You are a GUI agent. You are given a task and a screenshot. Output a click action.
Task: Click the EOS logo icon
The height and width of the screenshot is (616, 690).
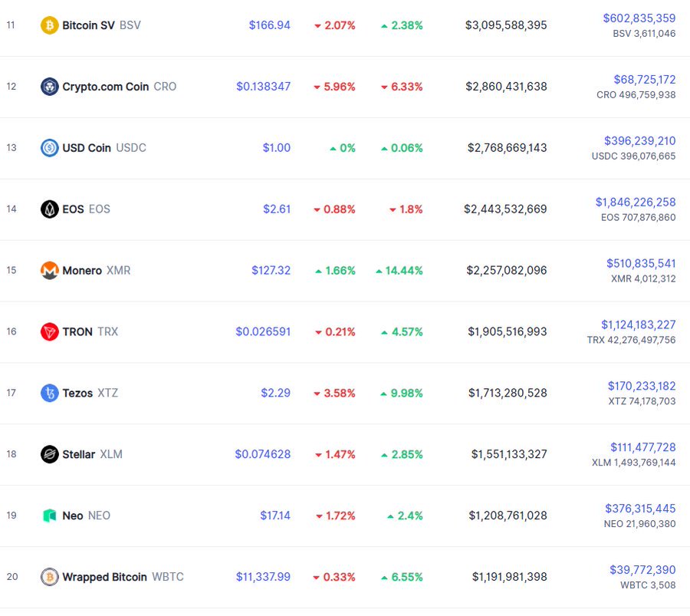(50, 209)
